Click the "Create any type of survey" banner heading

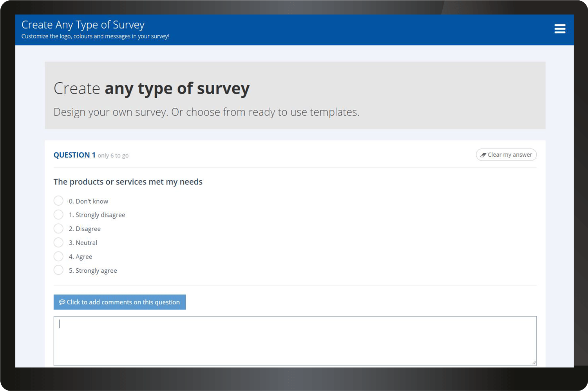point(151,88)
